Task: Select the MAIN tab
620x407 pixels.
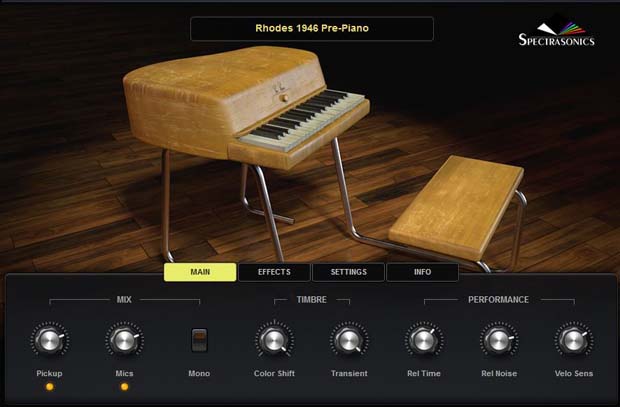Action: coord(200,272)
